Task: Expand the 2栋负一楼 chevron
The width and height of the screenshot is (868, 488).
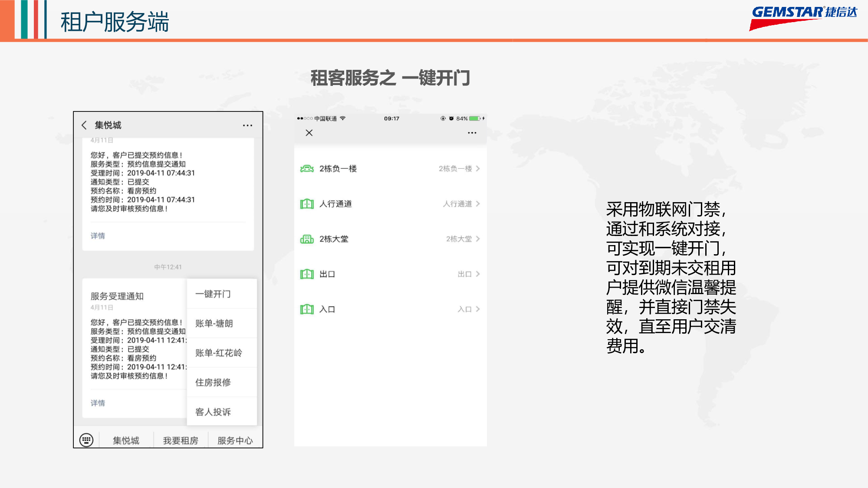Action: pyautogui.click(x=478, y=169)
